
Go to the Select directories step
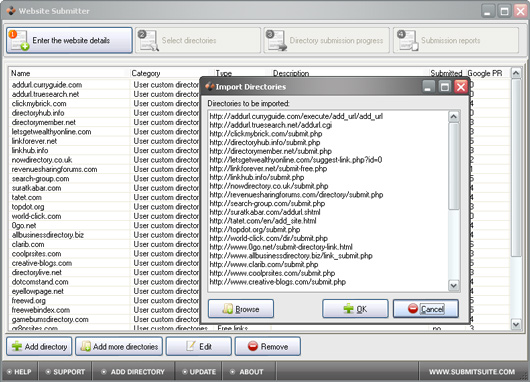click(198, 40)
